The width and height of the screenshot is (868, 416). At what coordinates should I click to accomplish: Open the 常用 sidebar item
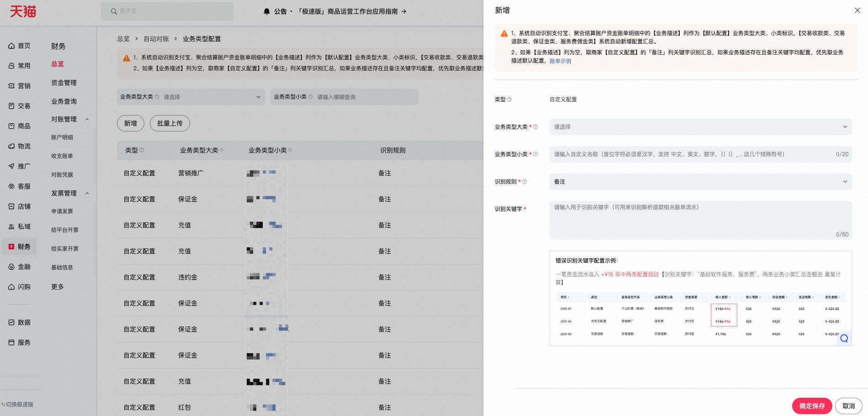[20, 66]
